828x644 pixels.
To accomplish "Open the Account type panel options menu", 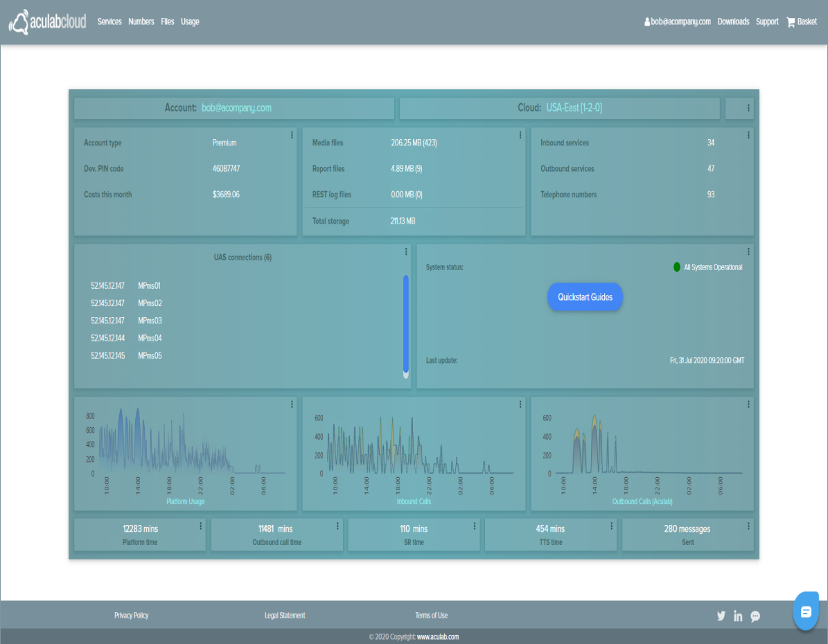I will pyautogui.click(x=292, y=135).
